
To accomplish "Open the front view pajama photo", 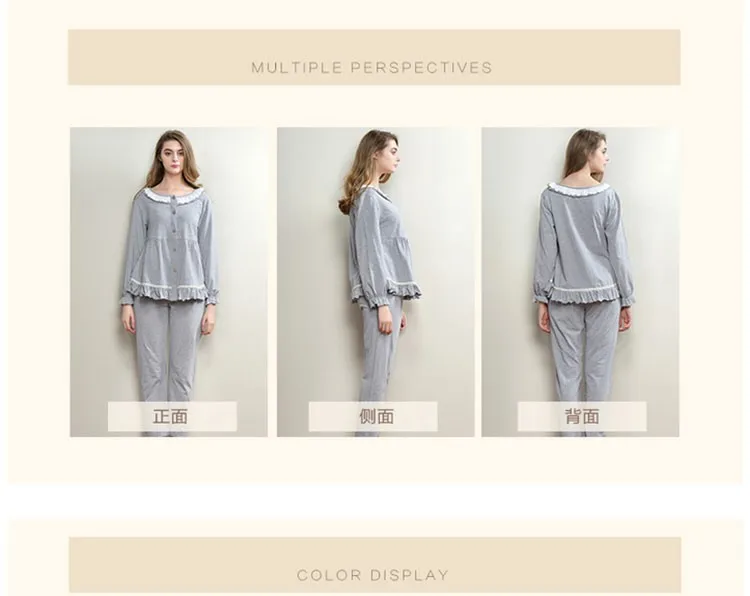I will pyautogui.click(x=169, y=282).
